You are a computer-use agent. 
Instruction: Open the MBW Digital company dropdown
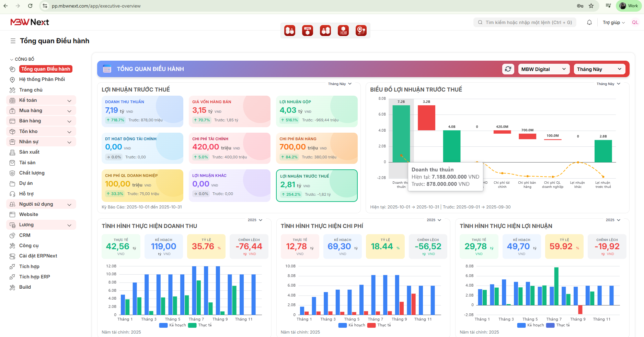(543, 69)
